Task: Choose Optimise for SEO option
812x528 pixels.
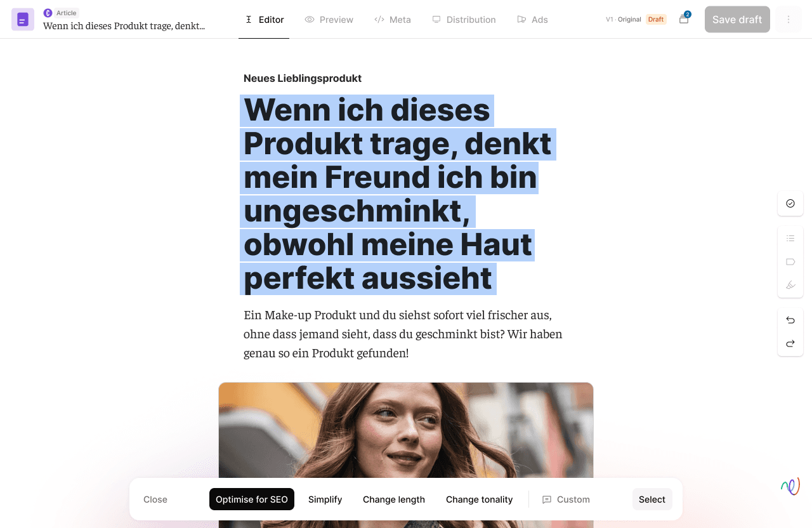Action: (x=252, y=499)
